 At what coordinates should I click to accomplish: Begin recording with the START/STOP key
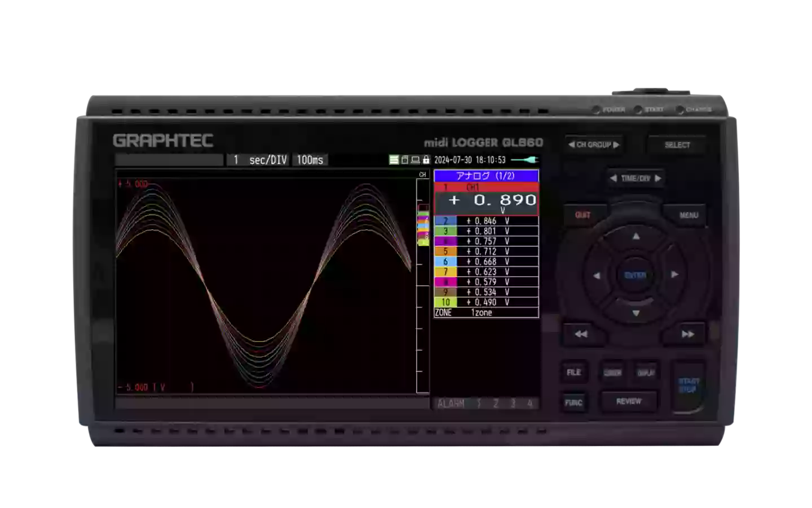click(689, 386)
